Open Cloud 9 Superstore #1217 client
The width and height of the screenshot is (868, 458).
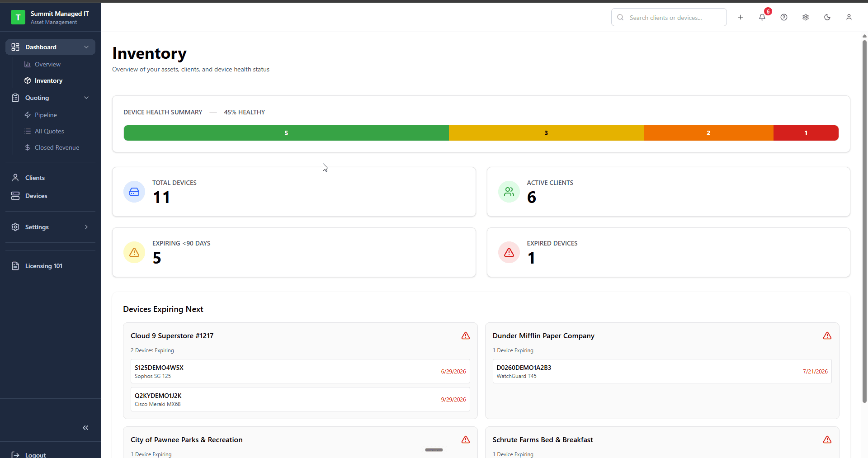coord(172,335)
